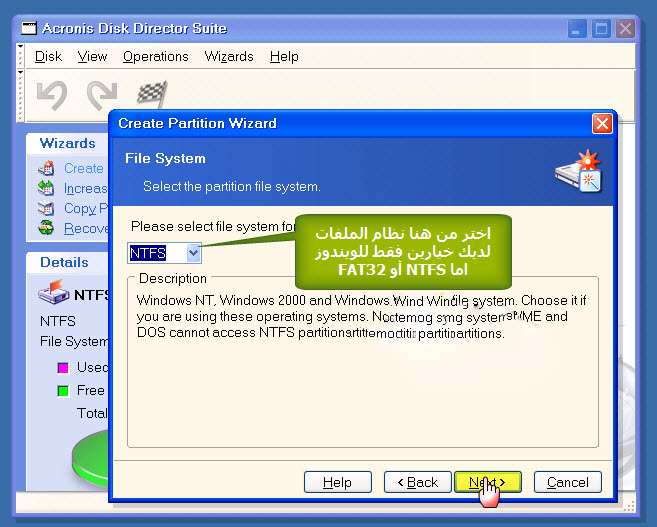Click the wizard disk graphic in File System header

[x=579, y=171]
